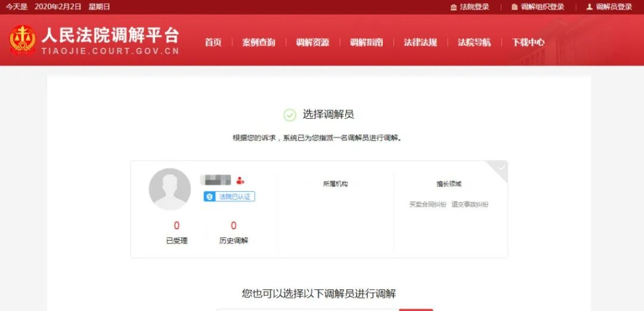
Task: Click the court emblem logo
Action: pyautogui.click(x=23, y=41)
